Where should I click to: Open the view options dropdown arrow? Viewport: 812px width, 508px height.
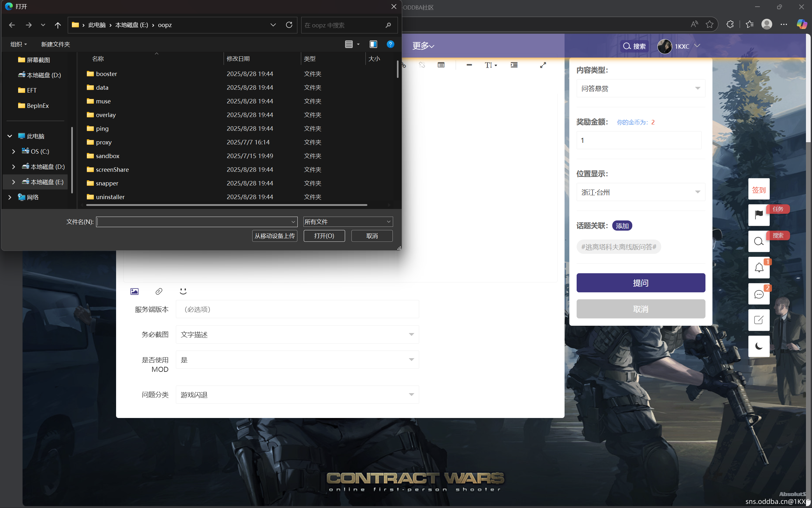coord(358,44)
